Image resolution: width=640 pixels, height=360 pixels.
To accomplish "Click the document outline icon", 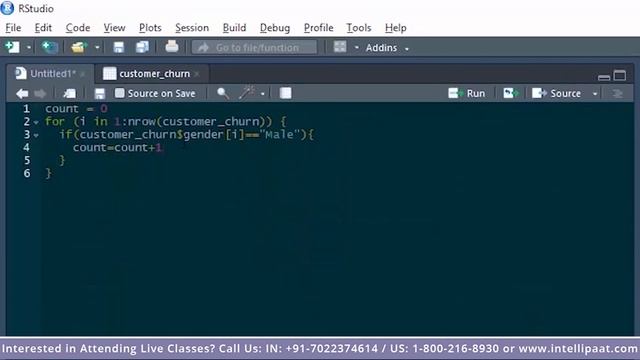I will (x=618, y=93).
